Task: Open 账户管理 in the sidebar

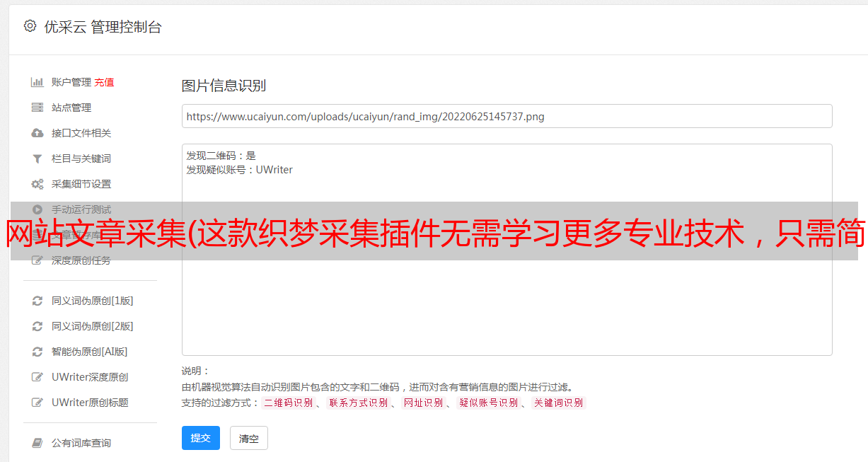Action: click(71, 82)
